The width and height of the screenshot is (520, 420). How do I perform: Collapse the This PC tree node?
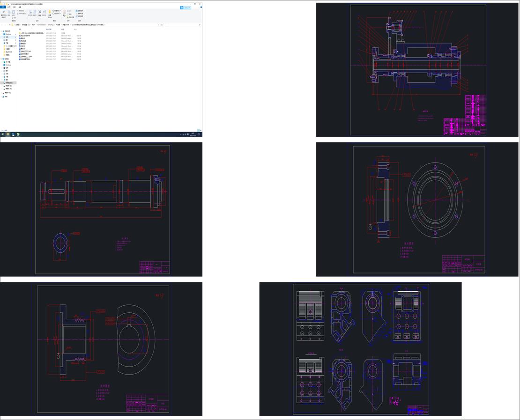1,59
